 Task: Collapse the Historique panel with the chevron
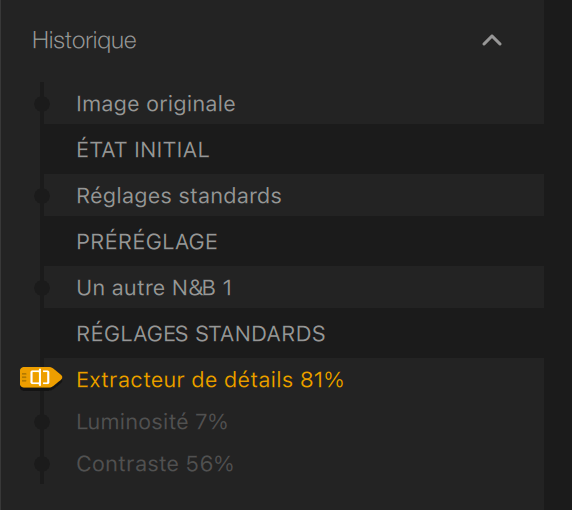coord(492,40)
